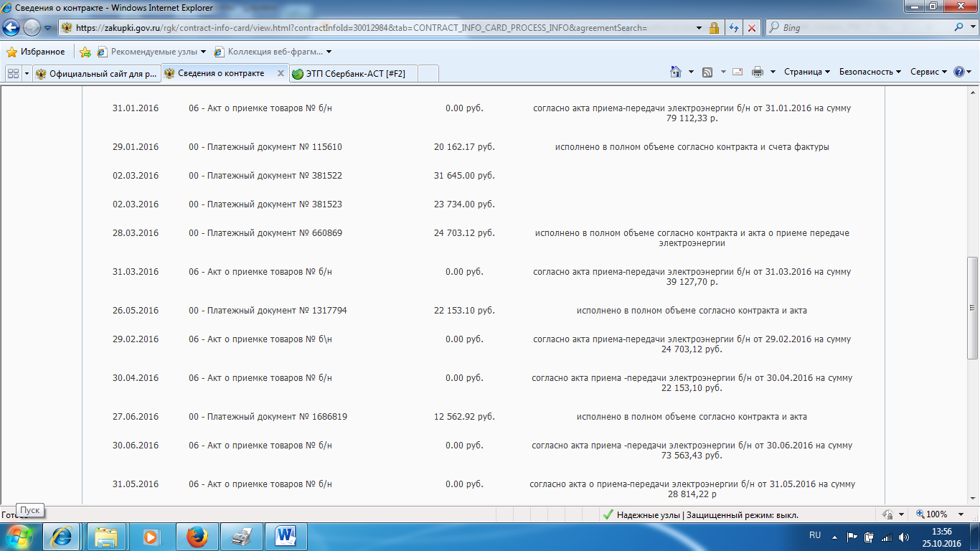Expand the Print options dropdown
Viewport: 980px width, 551px height.
[x=773, y=72]
